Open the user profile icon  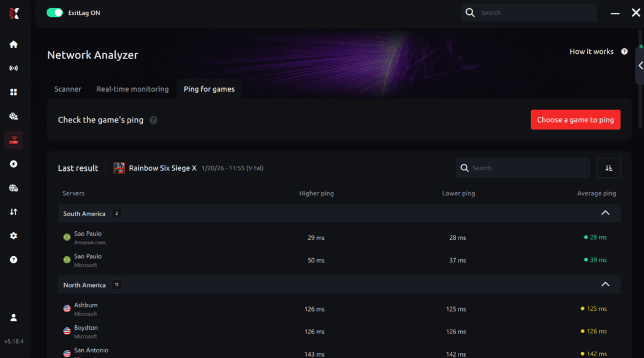click(14, 318)
